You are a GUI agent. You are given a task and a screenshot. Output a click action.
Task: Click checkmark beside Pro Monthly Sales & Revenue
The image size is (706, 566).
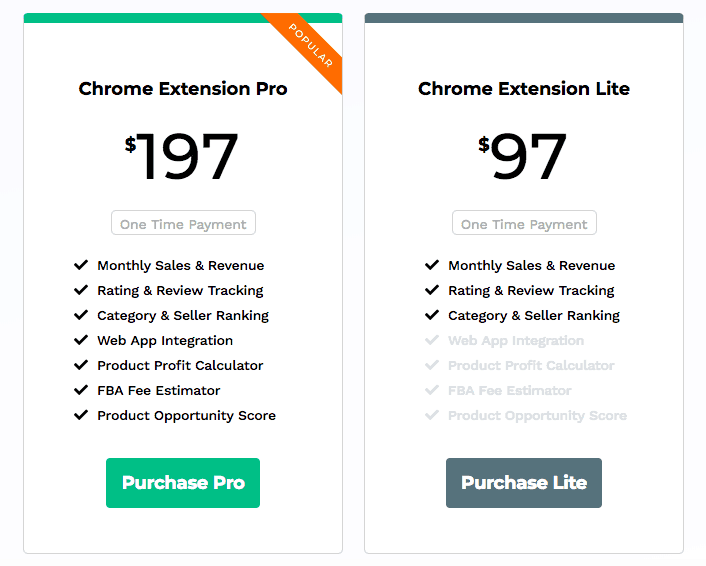point(81,265)
